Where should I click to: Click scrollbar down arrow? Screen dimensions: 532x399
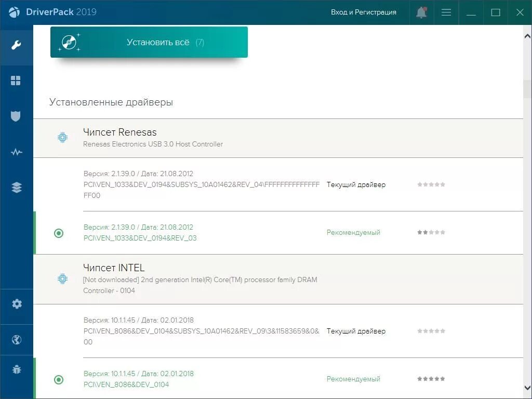pos(528,388)
